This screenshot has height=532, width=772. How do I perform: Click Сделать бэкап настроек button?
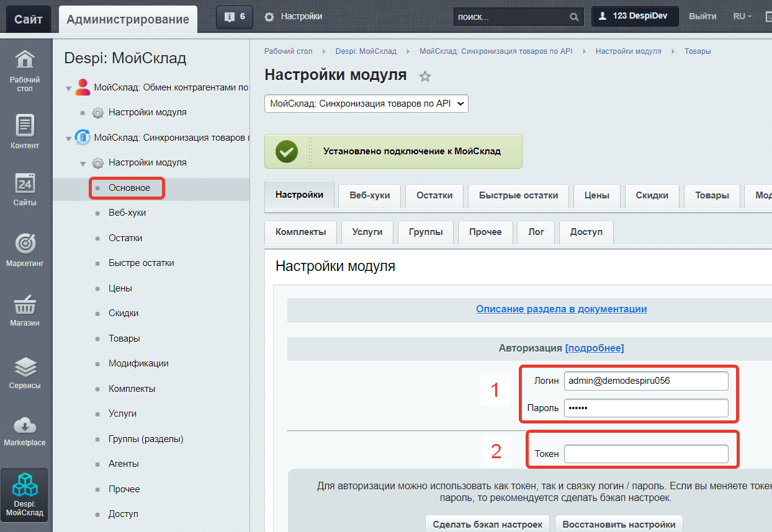coord(488,524)
